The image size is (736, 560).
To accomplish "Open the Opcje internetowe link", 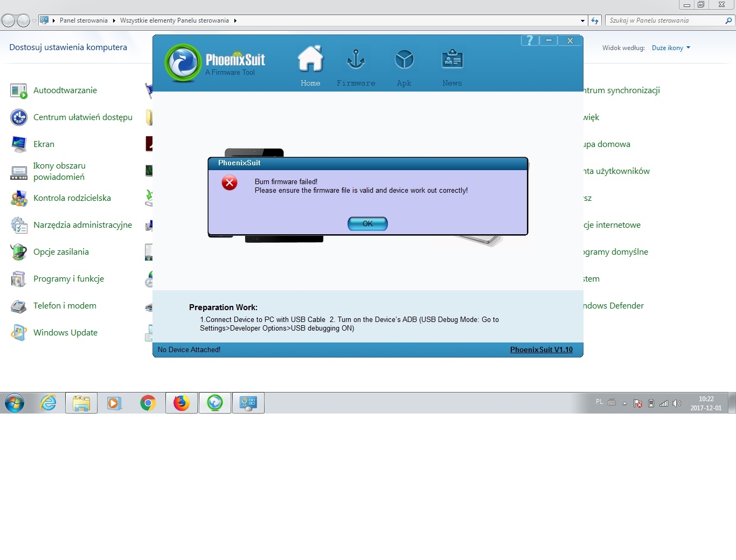I will [612, 225].
